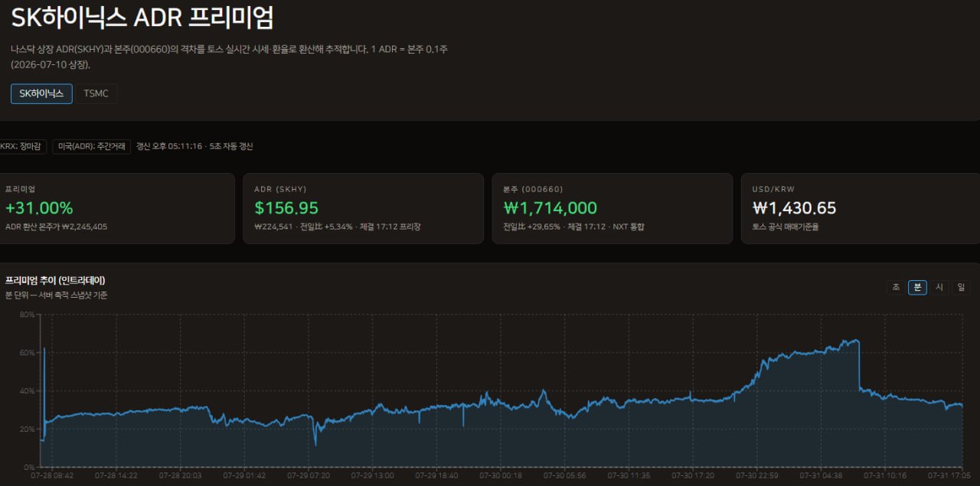Viewport: 980px width, 486px height.
Task: Click the 미국(ADR): 주간거래 status badge
Action: [91, 146]
